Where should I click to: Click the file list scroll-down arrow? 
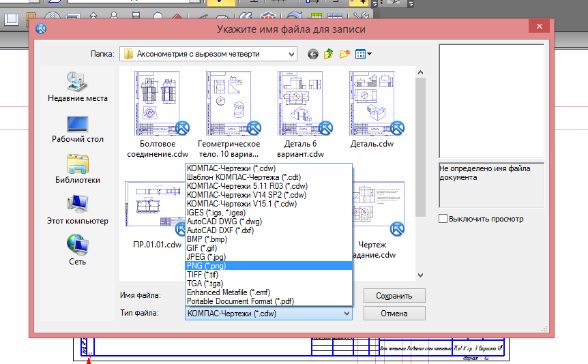point(420,275)
